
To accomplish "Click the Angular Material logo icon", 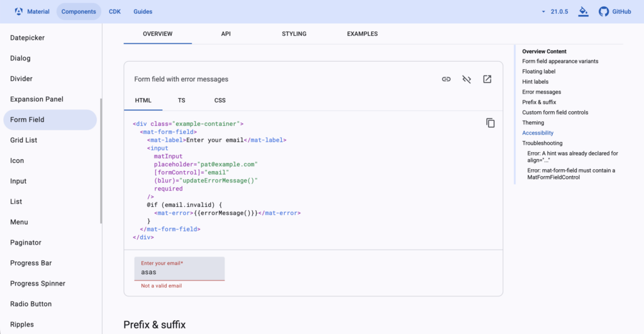I will (x=18, y=11).
